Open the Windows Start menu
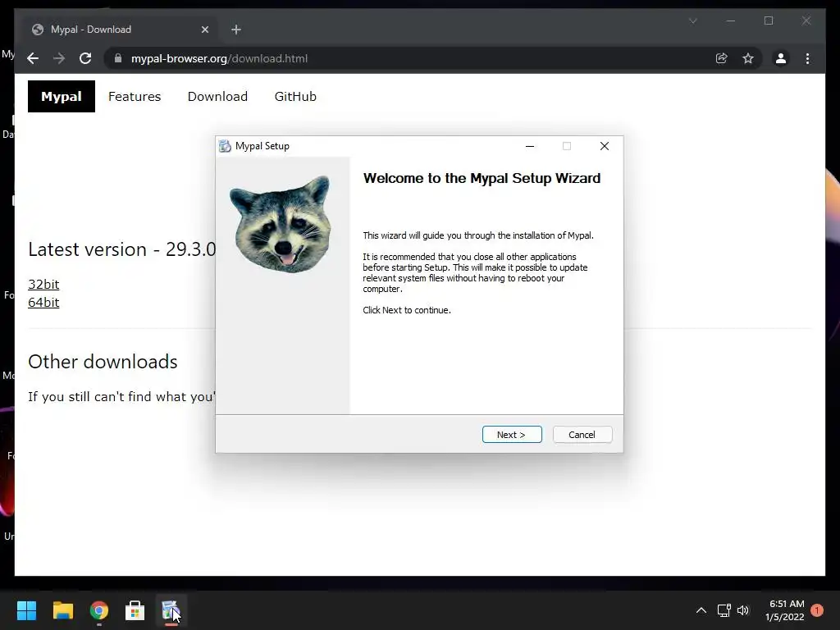Screen dimensions: 840x630 tap(26, 610)
